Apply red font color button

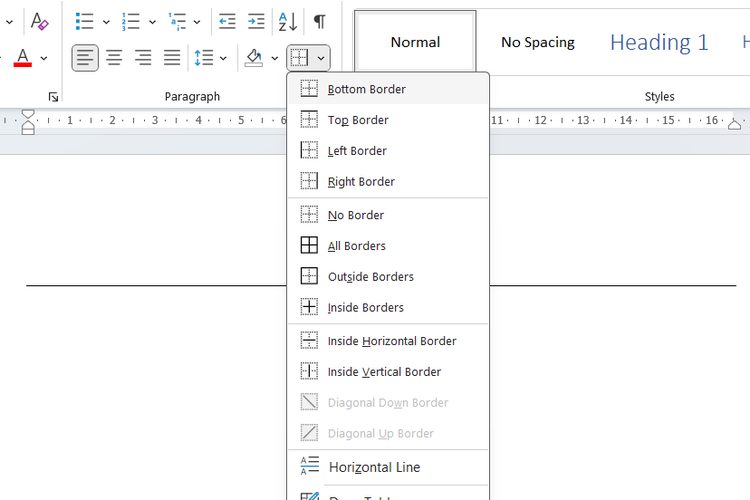tap(22, 58)
